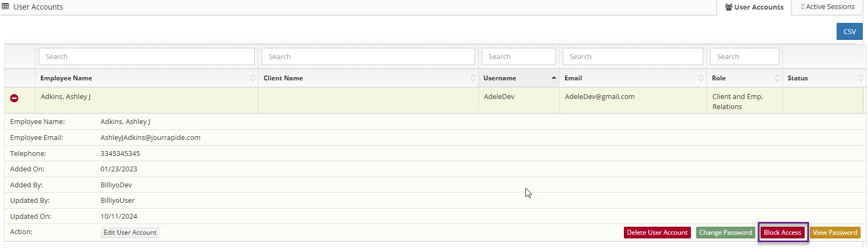Sort by Status column arrows
Viewport: 868px width, 248px height.
[861, 78]
